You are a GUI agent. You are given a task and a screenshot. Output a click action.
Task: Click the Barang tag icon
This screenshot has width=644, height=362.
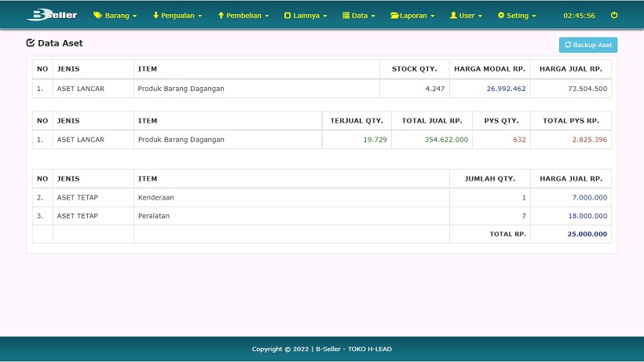pos(97,16)
